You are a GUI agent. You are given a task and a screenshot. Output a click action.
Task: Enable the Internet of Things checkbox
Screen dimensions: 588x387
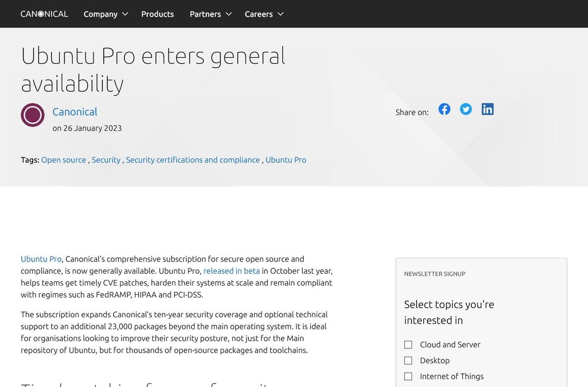408,376
